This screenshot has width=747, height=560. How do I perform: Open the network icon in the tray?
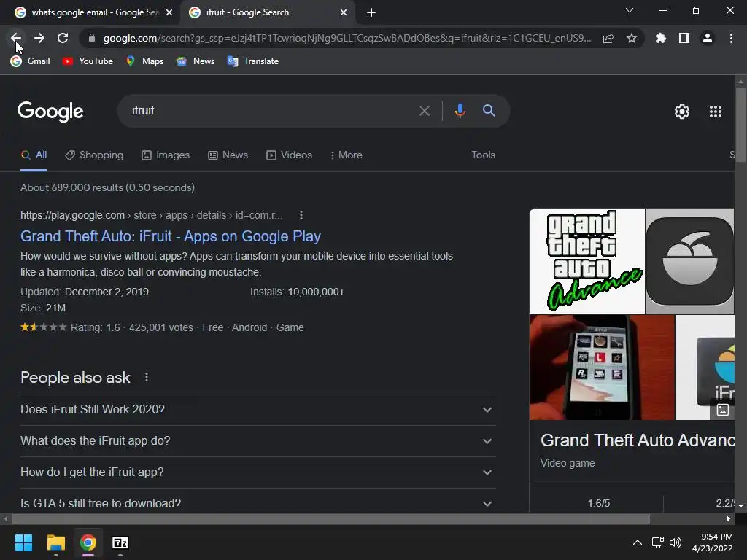coord(658,542)
